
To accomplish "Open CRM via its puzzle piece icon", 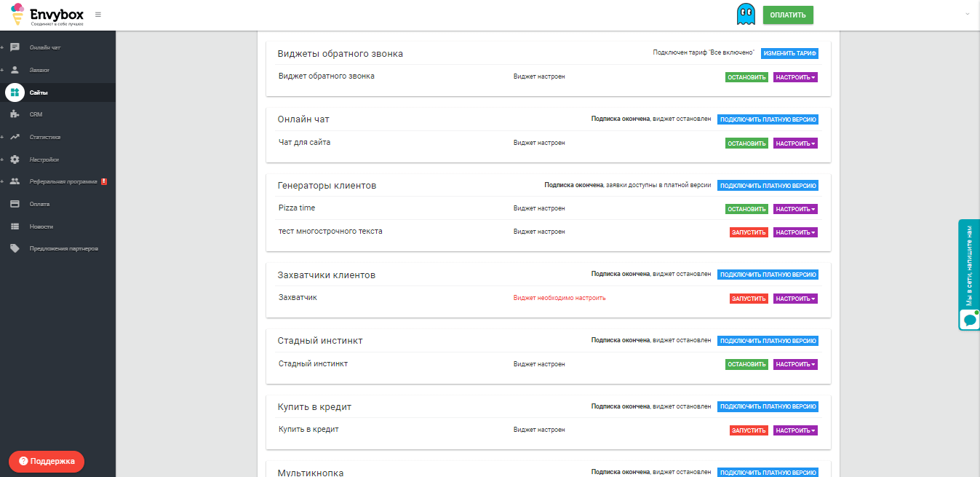I will click(15, 114).
